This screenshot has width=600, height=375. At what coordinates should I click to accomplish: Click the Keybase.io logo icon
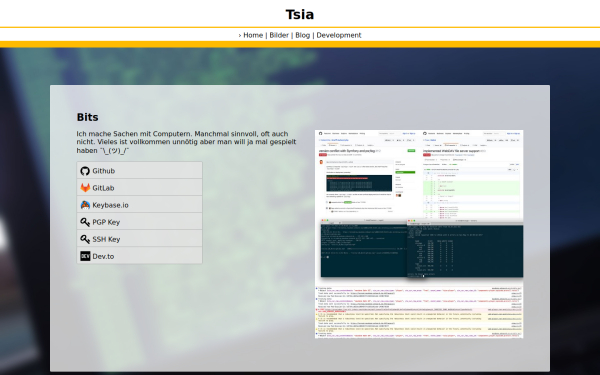tap(85, 205)
